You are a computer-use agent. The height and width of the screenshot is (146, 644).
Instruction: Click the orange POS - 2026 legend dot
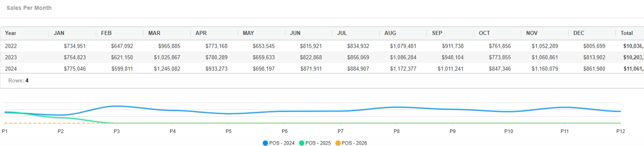point(338,143)
